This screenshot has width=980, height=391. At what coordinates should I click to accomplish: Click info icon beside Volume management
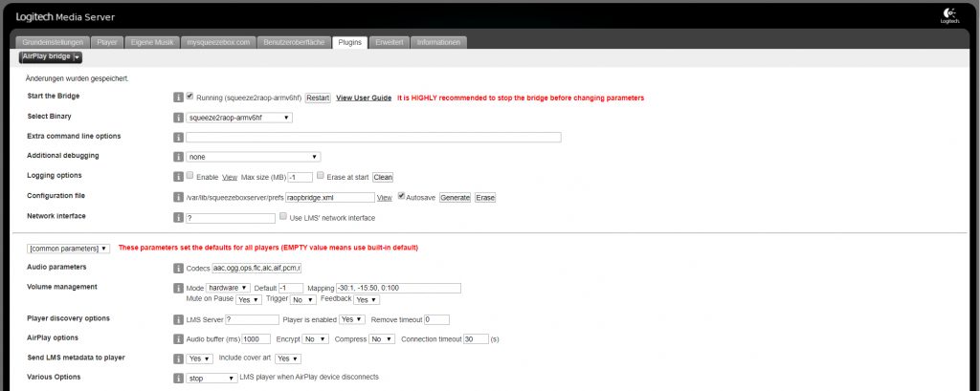click(178, 289)
